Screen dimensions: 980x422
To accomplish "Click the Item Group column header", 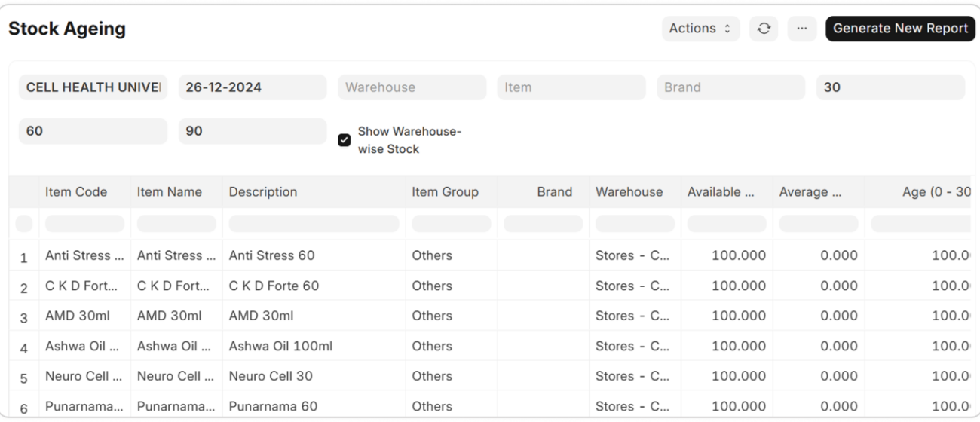I will (x=445, y=192).
